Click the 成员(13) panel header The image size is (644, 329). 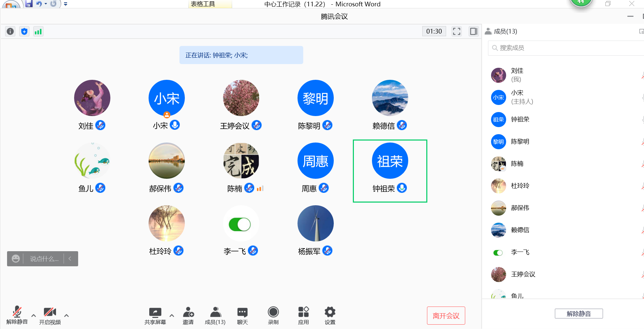[501, 31]
